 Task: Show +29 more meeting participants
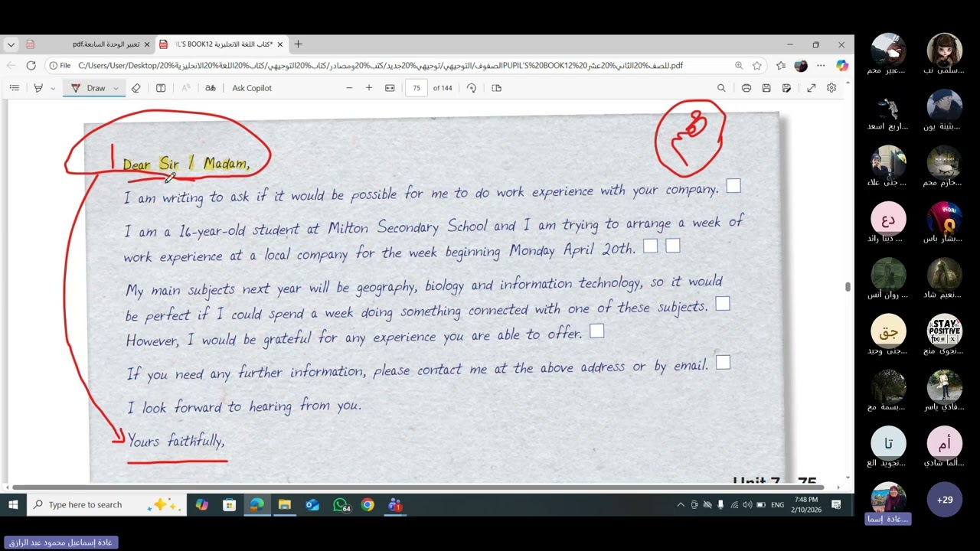(x=945, y=500)
